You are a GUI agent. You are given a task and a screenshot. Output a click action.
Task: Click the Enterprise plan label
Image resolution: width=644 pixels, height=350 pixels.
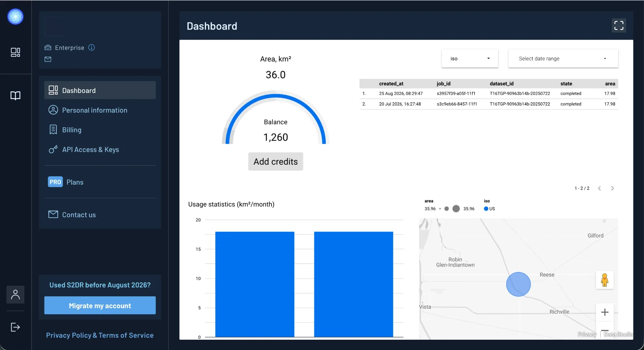(x=70, y=48)
